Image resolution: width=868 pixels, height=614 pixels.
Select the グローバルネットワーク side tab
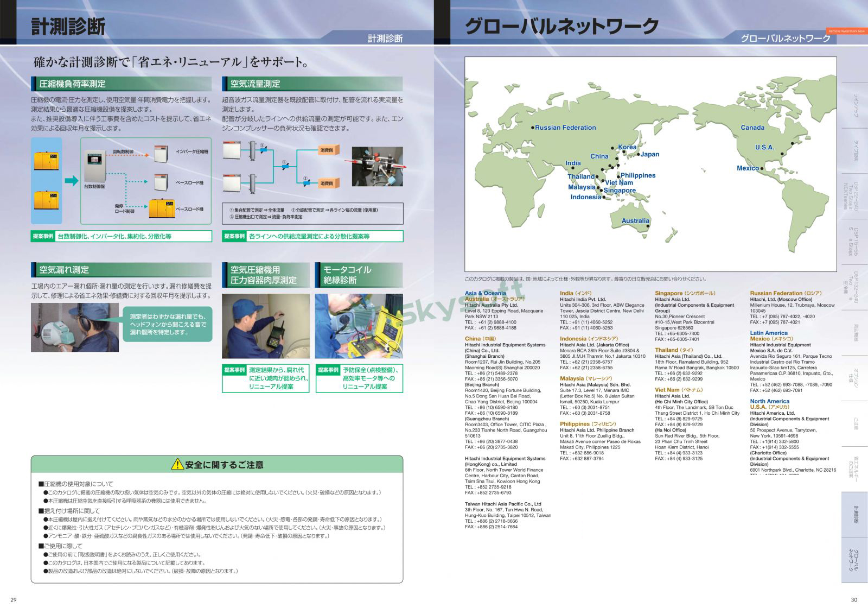(854, 560)
